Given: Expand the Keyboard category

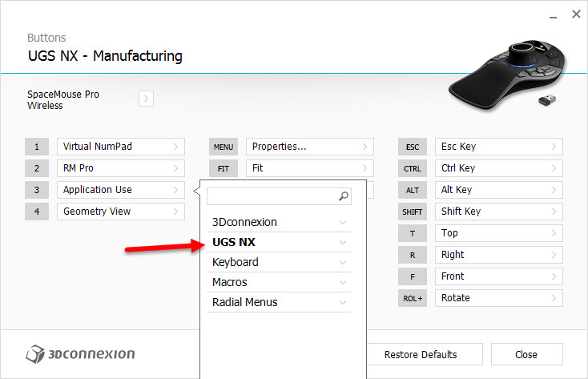Looking at the screenshot, I should [279, 262].
